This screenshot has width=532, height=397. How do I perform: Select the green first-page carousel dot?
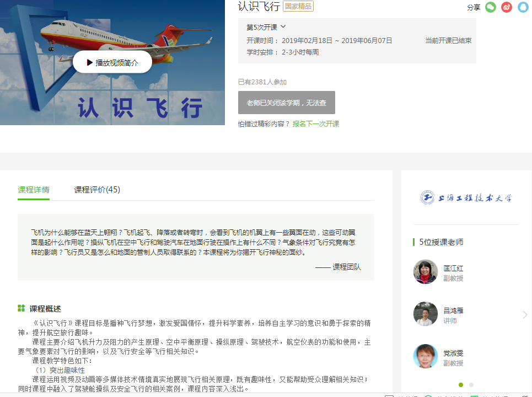pyautogui.click(x=461, y=385)
